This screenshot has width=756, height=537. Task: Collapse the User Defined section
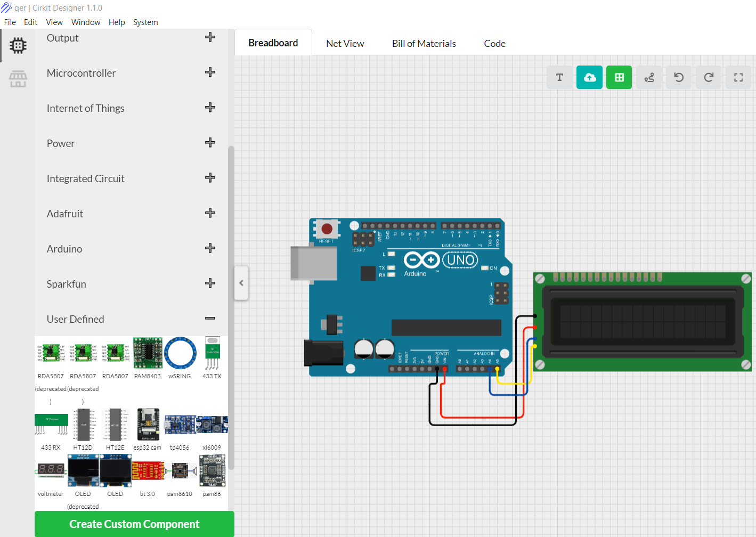tap(210, 318)
